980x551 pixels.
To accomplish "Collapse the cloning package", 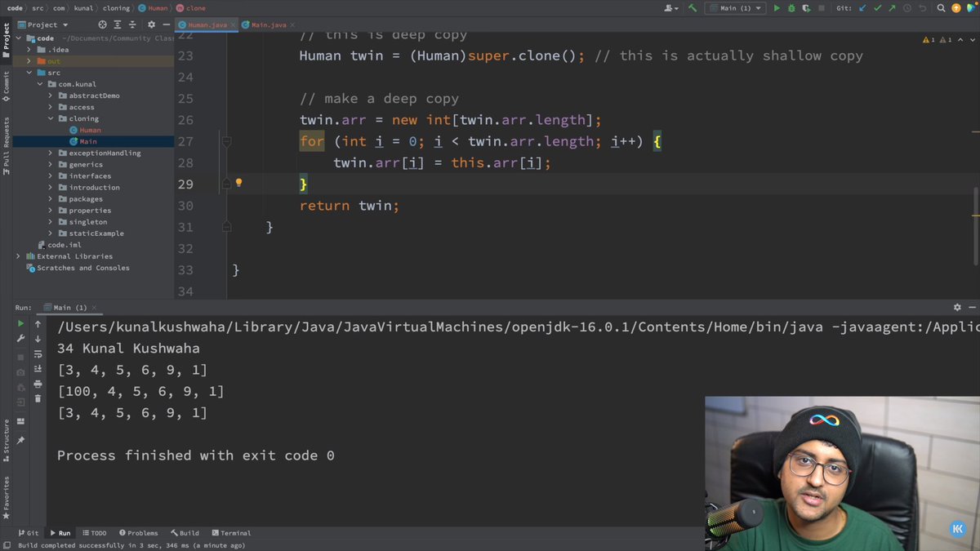I will point(51,118).
